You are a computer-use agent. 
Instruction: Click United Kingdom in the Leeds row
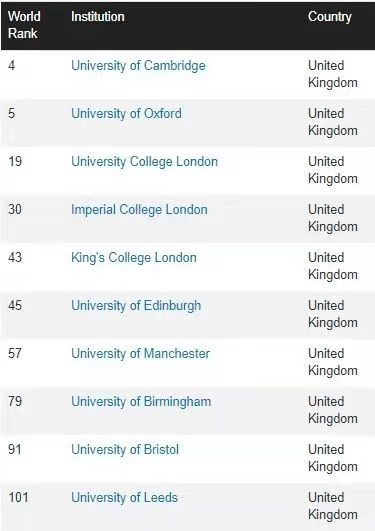click(x=333, y=506)
